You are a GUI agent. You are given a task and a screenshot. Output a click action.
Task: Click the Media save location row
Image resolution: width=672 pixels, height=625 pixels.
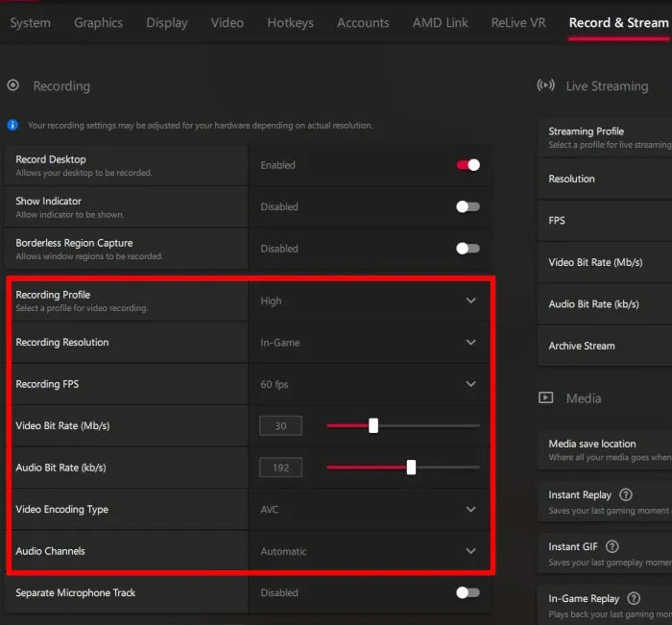(605, 449)
